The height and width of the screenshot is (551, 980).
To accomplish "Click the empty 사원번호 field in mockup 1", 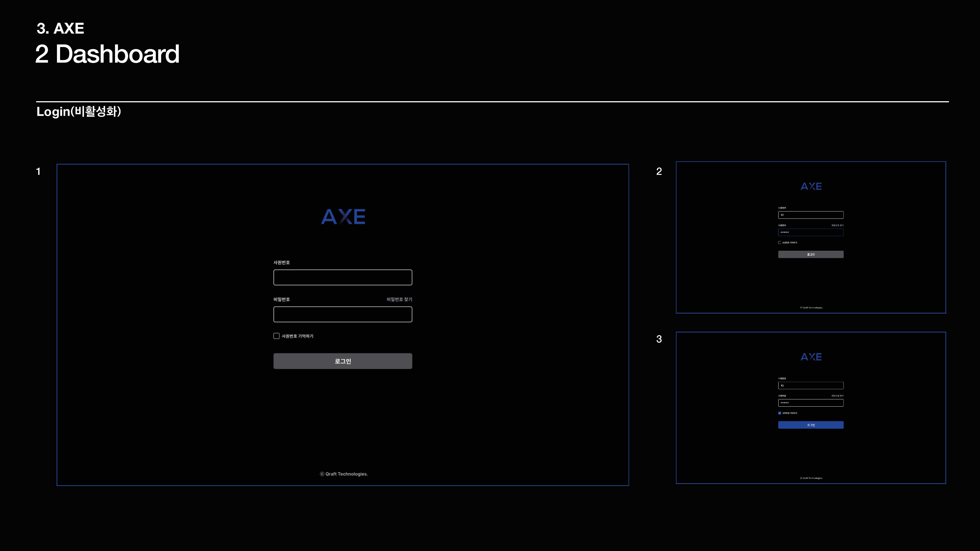I will coord(342,277).
